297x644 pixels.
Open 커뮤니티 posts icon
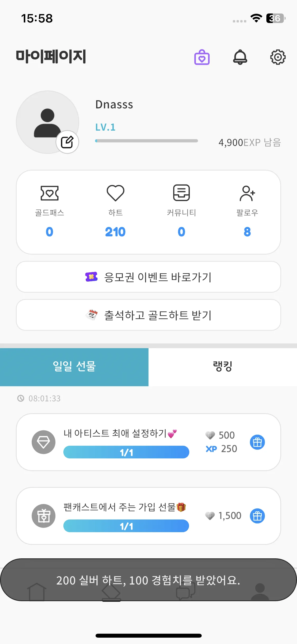tap(181, 193)
